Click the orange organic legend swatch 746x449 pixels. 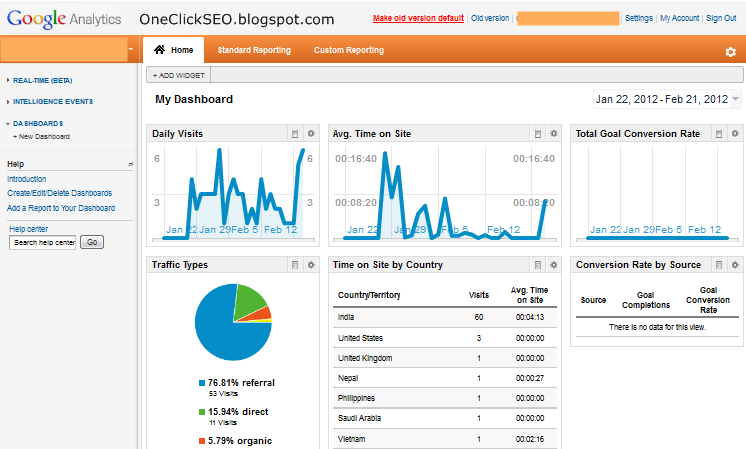point(202,441)
